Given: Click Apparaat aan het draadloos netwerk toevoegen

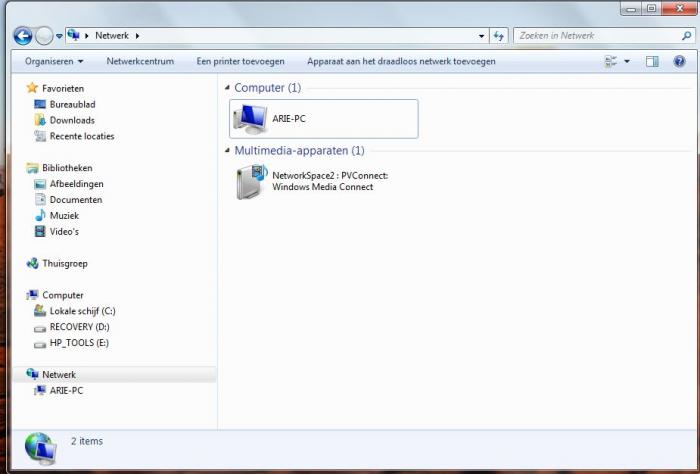Looking at the screenshot, I should pos(401,61).
